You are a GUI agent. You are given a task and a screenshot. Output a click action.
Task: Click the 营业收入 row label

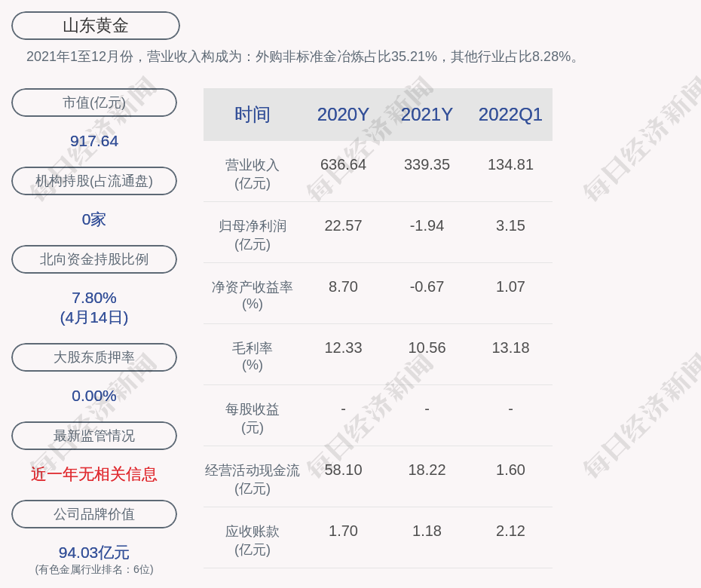point(253,174)
